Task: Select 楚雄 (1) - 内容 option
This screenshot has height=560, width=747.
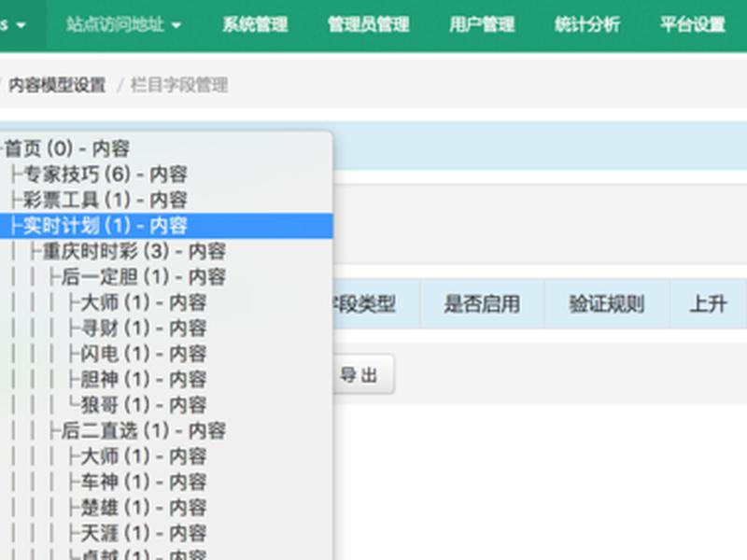Action: [x=166, y=508]
